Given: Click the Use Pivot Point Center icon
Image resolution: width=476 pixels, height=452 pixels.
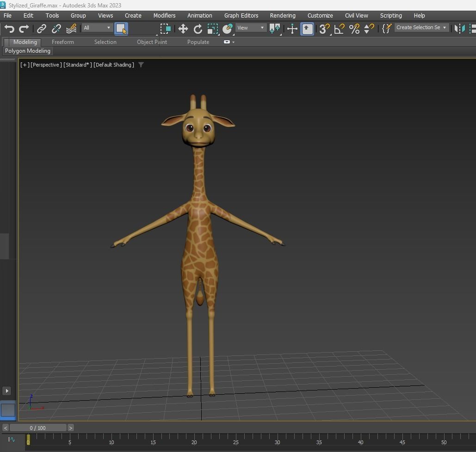Looking at the screenshot, I should tap(275, 29).
